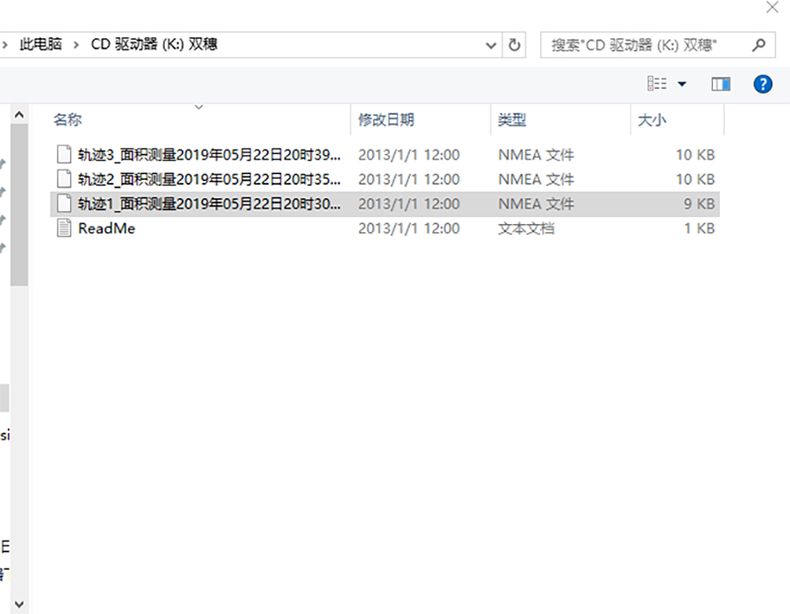Select file name 轨迹2_面积测量2019年05月22日20时35
The image size is (790, 614).
coord(209,179)
